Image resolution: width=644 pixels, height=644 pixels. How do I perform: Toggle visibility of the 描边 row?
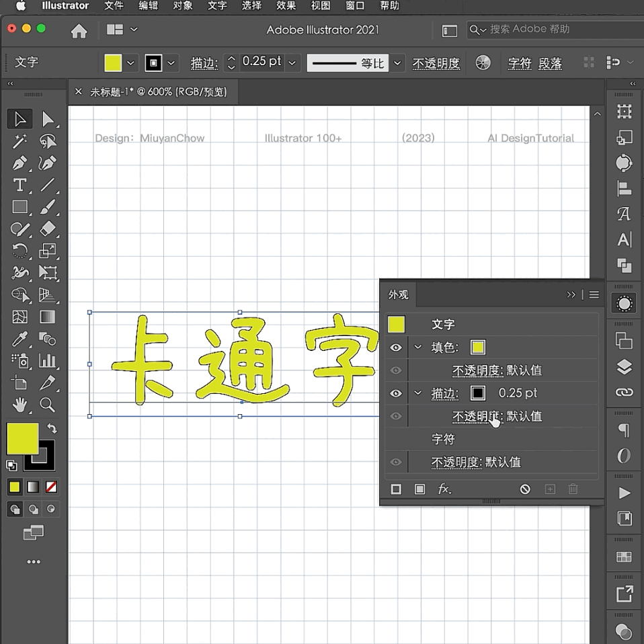396,393
